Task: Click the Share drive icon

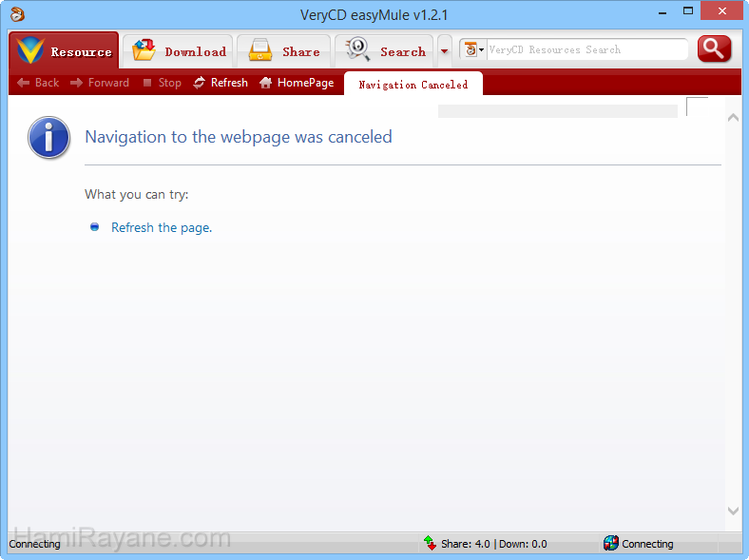Action: pos(260,50)
